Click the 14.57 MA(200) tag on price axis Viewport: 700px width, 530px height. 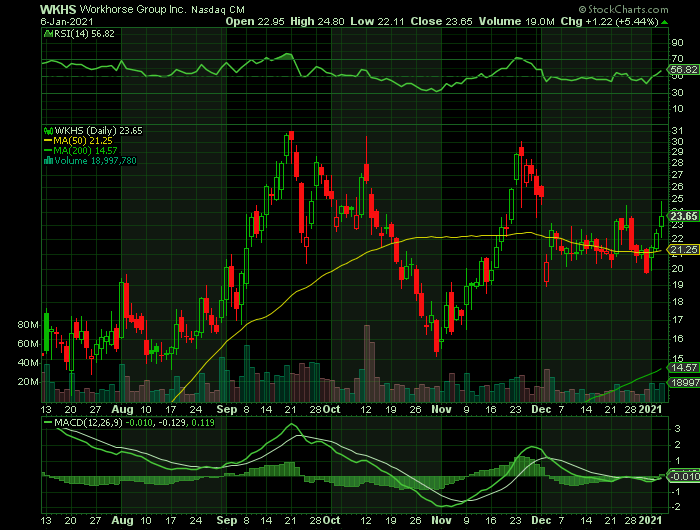683,367
